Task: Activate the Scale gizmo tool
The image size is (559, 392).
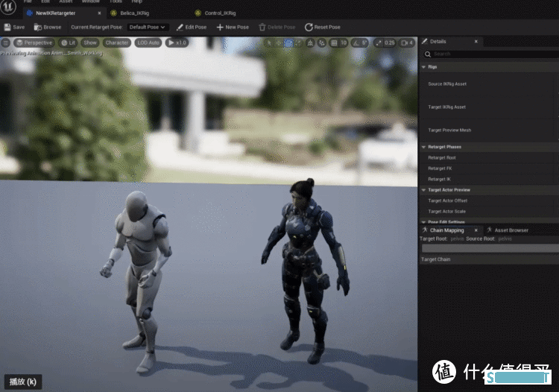Action: coord(297,42)
